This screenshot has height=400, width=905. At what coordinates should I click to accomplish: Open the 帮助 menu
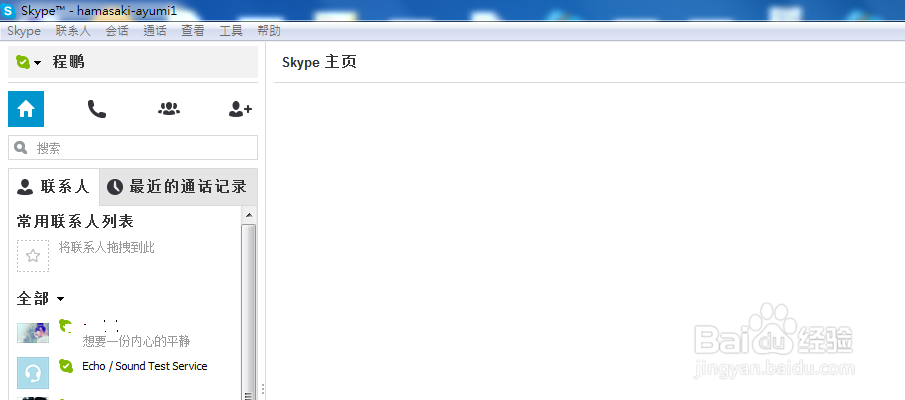(x=269, y=31)
